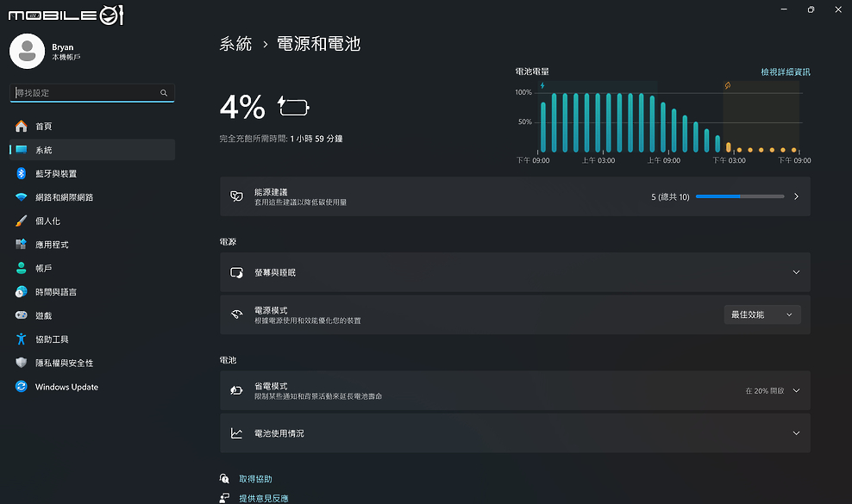Click the 首頁 home icon
Screen dimensions: 852x504
point(22,126)
